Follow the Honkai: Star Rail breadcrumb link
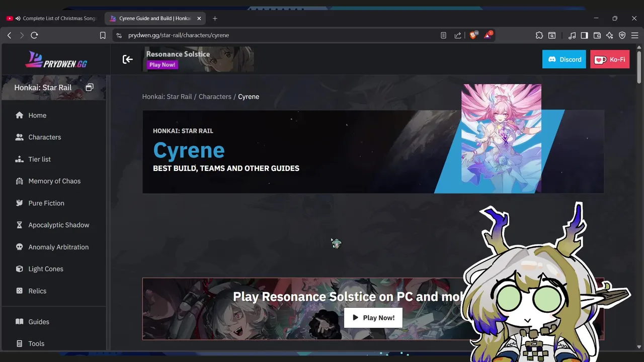644x362 pixels. 167,97
